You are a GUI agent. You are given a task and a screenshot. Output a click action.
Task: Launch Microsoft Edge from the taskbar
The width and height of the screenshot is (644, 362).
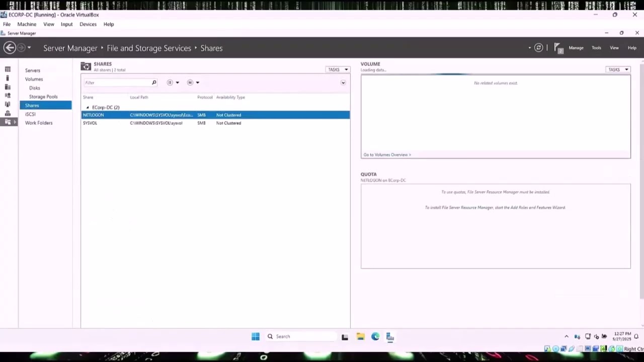[x=375, y=336]
